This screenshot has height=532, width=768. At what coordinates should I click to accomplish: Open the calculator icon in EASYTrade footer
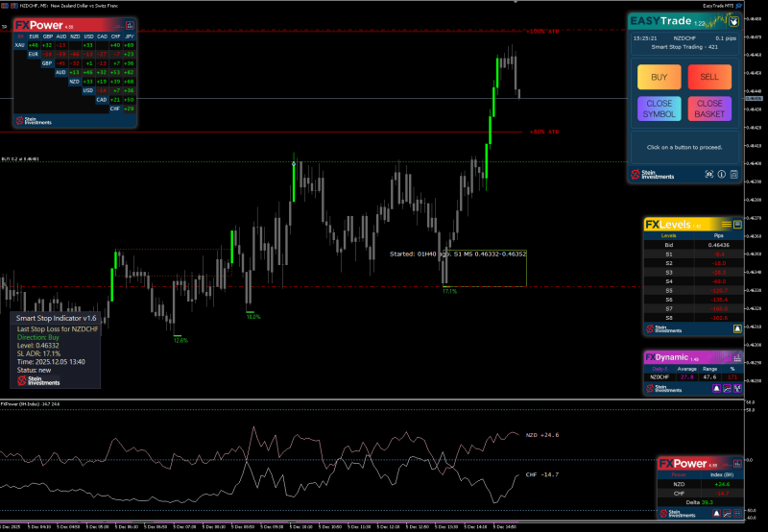733,175
